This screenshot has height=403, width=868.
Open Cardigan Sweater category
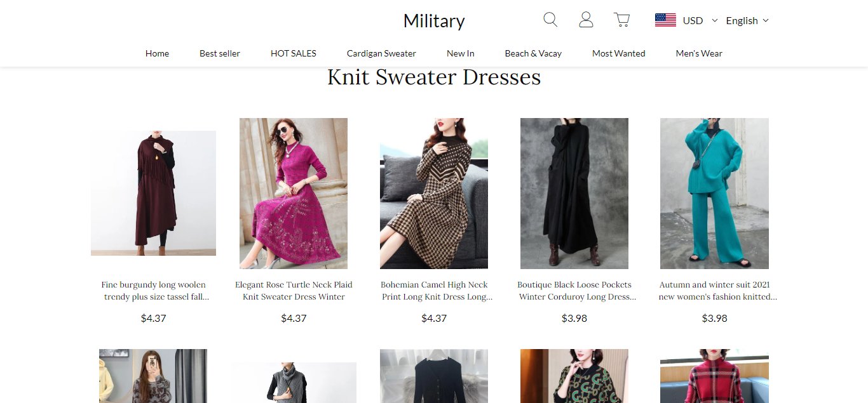point(381,53)
